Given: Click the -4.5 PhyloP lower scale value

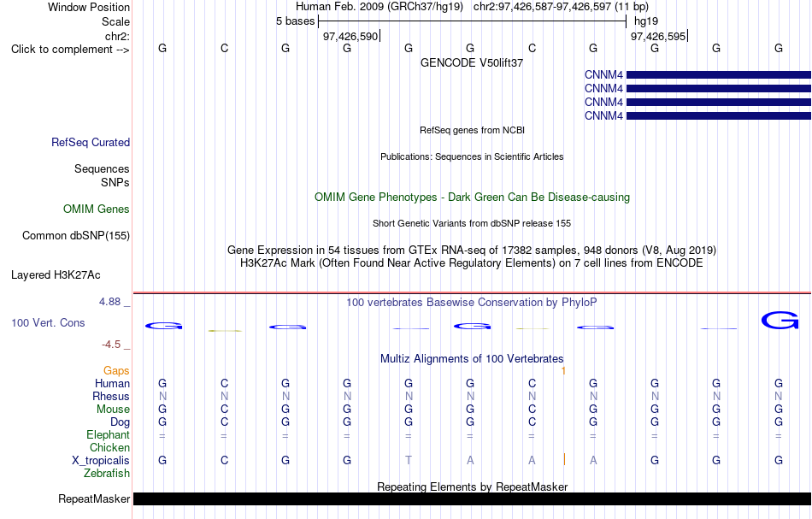Looking at the screenshot, I should pos(111,345).
